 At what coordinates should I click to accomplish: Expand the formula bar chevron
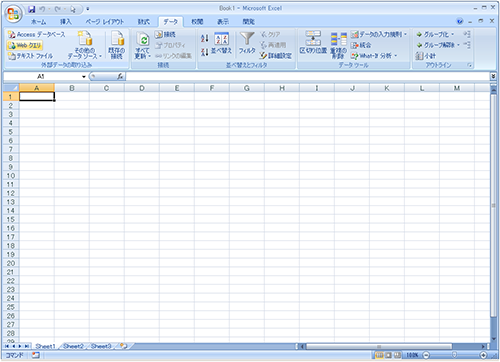(493, 76)
